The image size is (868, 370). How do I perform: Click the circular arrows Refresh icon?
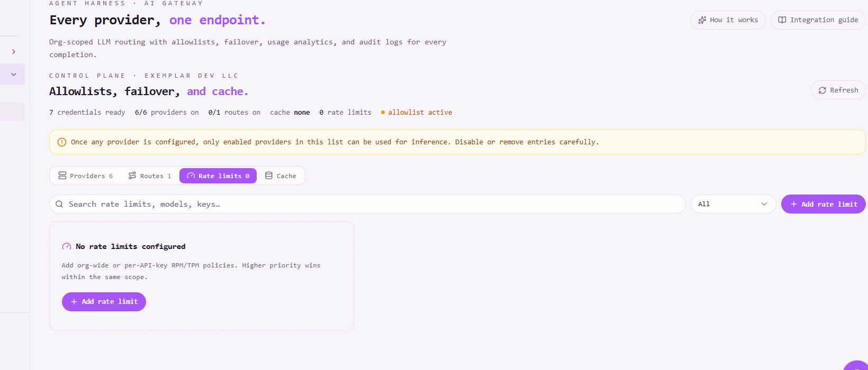tap(822, 90)
